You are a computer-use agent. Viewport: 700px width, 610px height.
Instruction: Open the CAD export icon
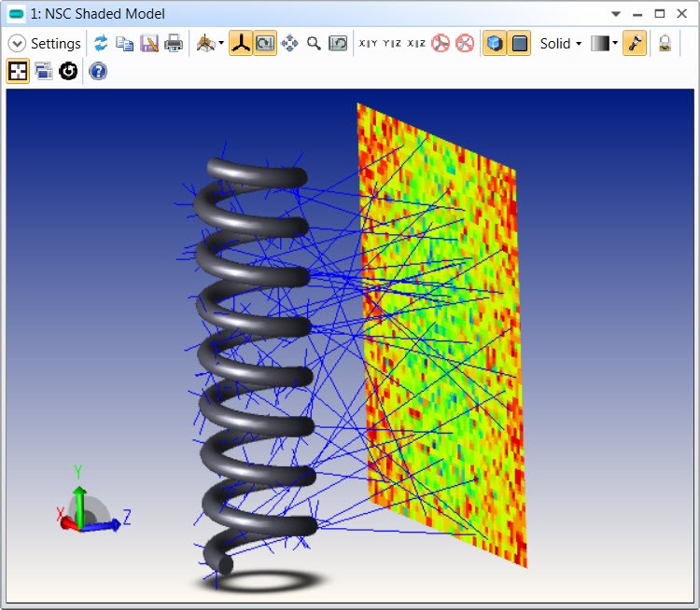205,43
